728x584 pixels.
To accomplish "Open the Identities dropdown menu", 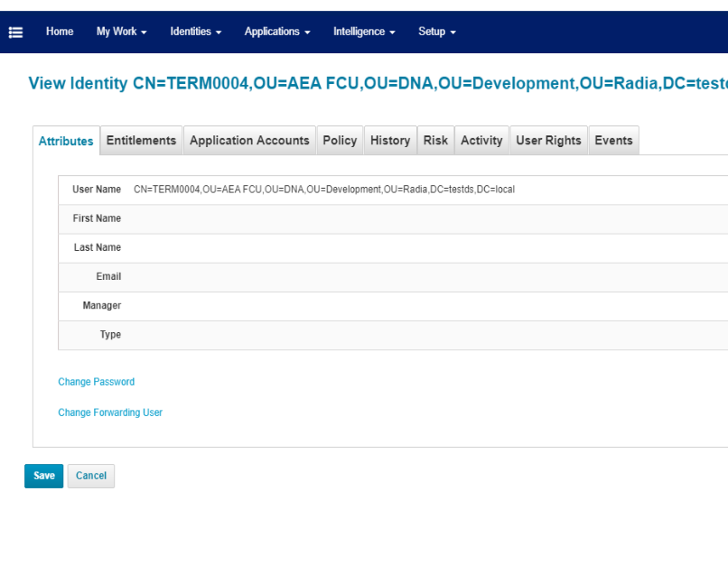I will 195,32.
